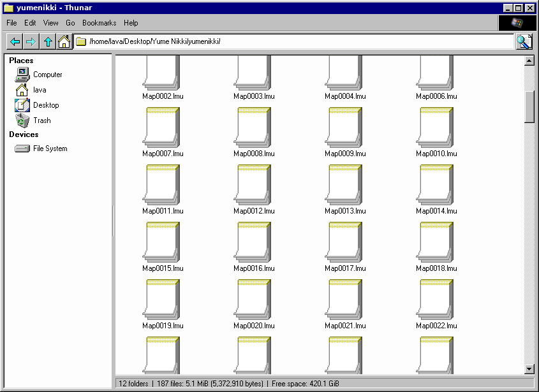This screenshot has height=392, width=539.
Task: Open lava home folder in sidebar
Action: tap(31, 90)
